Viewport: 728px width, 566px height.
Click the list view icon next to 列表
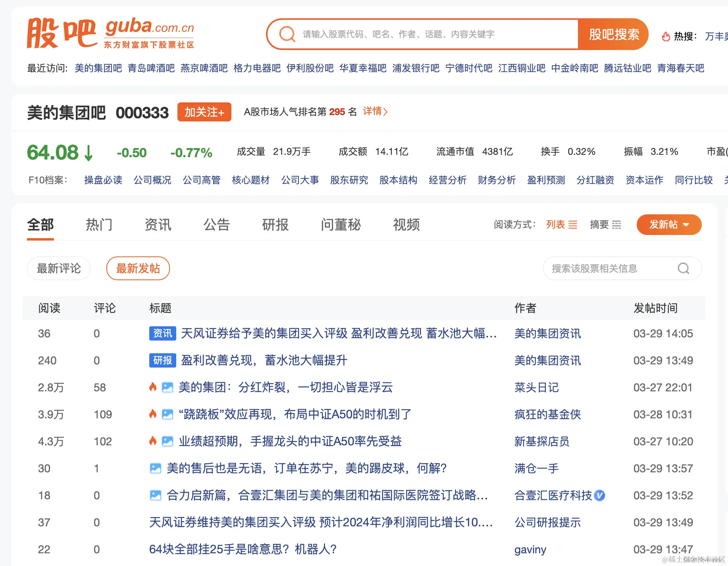pos(573,225)
